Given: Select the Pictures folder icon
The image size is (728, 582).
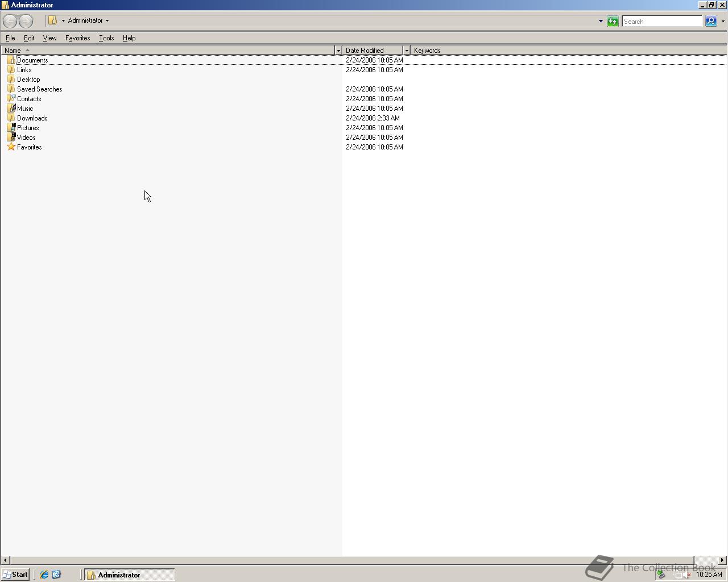Looking at the screenshot, I should click(11, 127).
